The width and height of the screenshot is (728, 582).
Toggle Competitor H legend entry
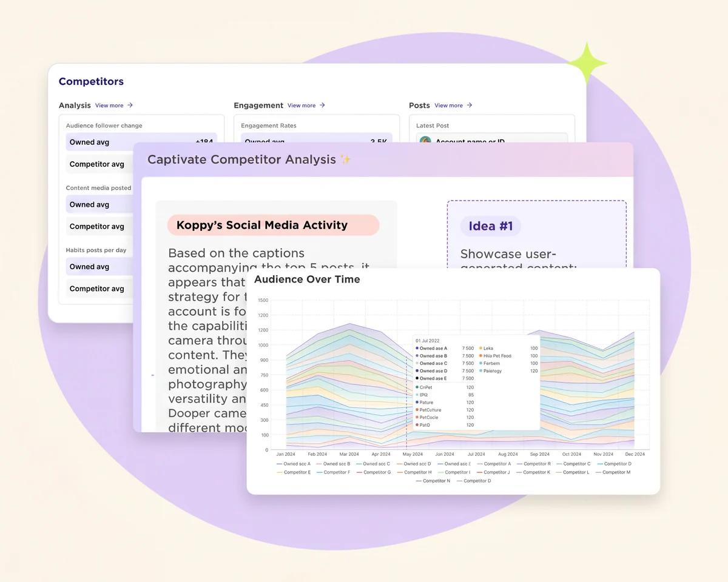413,472
